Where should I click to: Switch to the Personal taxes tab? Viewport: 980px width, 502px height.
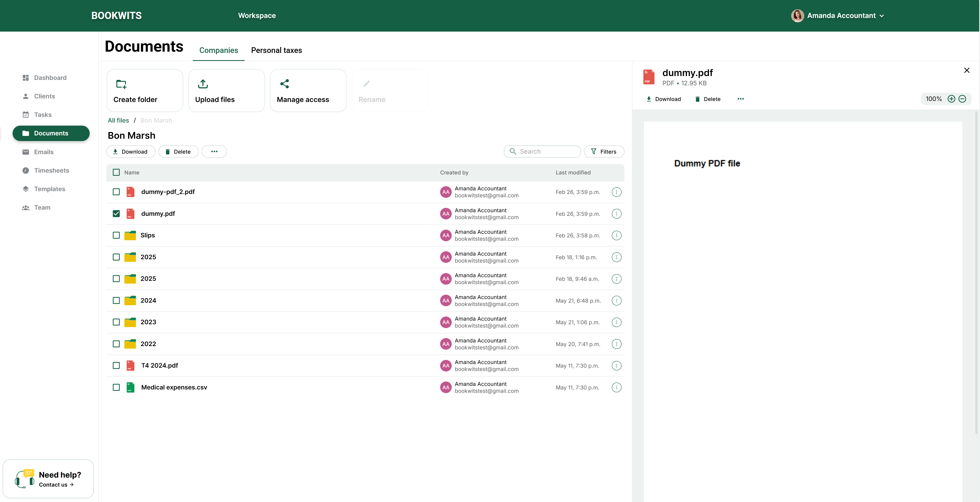(276, 50)
